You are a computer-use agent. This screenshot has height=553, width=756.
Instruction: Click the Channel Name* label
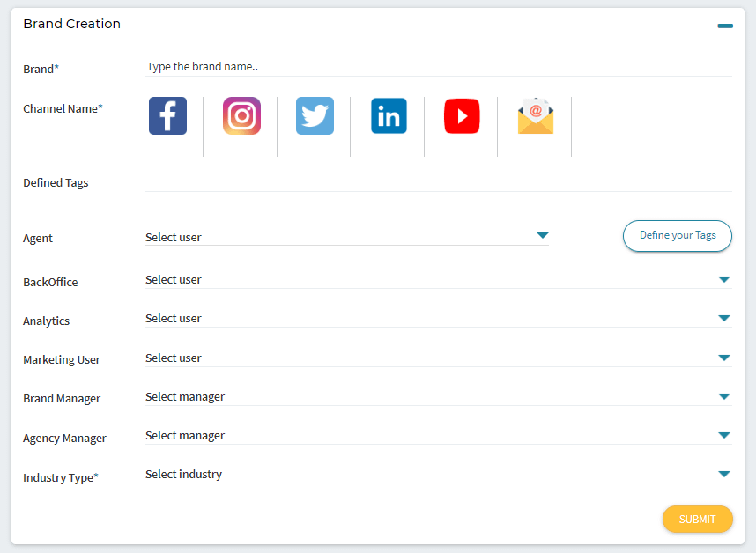click(63, 109)
